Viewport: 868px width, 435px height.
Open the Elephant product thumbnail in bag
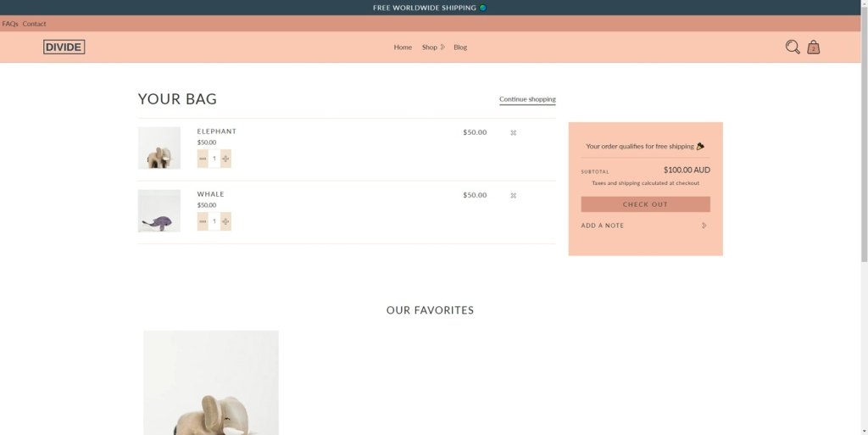[159, 148]
